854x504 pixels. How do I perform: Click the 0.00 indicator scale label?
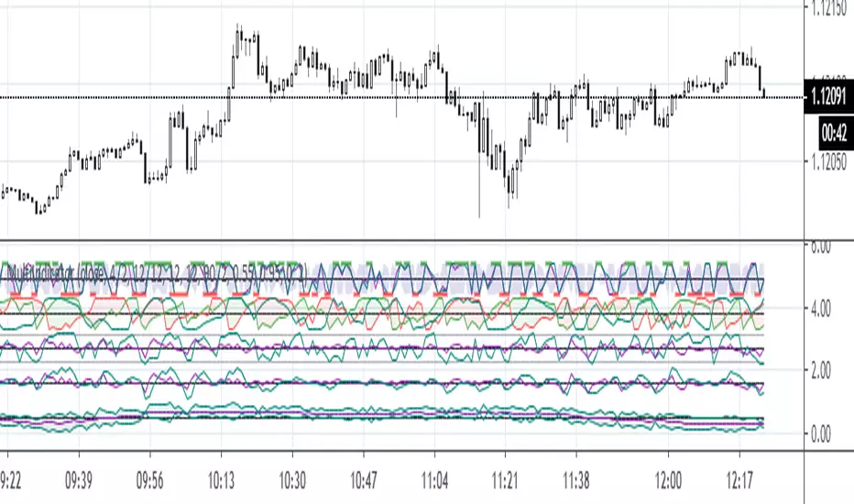click(x=821, y=433)
